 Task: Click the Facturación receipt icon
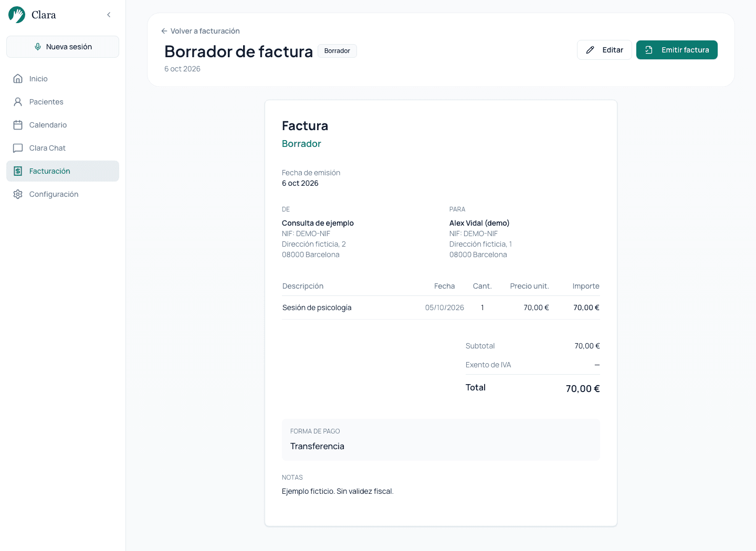click(x=18, y=171)
